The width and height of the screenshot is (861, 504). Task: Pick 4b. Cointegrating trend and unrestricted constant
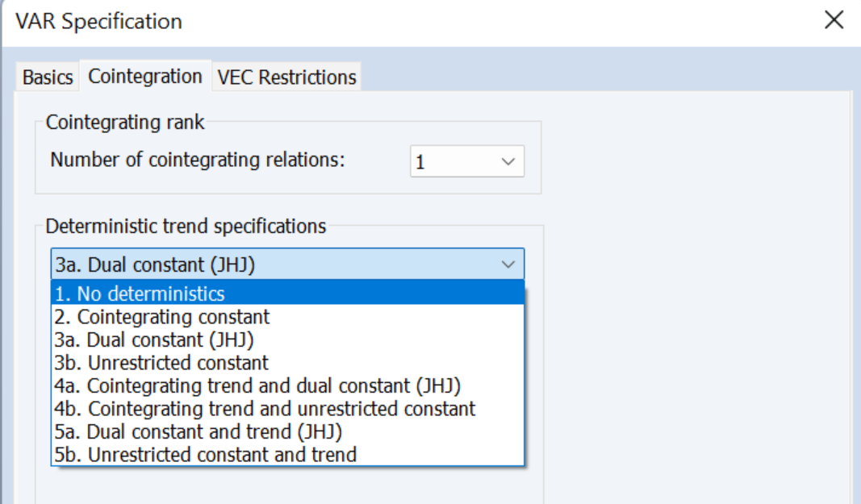point(287,409)
